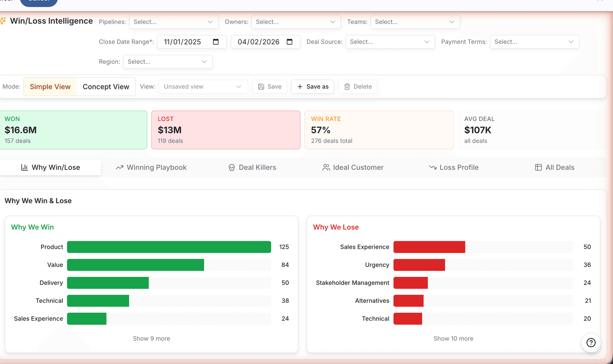Click the start date field 11/01/2025

coord(182,42)
